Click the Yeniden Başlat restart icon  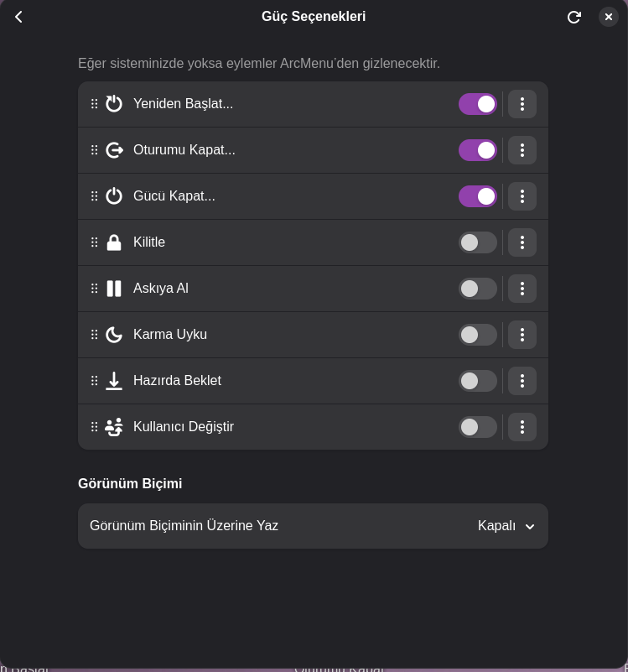pos(114,104)
